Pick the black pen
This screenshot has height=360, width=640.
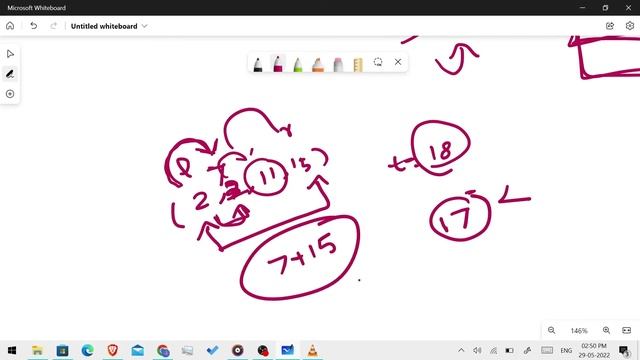pyautogui.click(x=258, y=64)
